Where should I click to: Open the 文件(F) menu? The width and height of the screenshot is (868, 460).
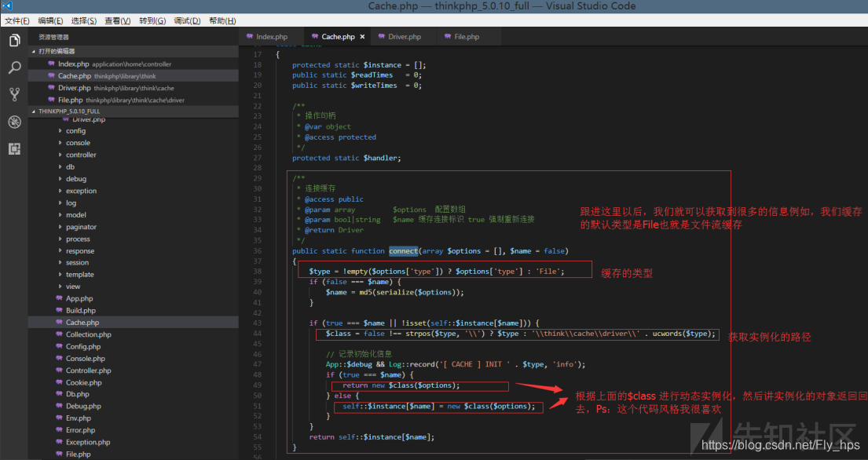pos(17,20)
